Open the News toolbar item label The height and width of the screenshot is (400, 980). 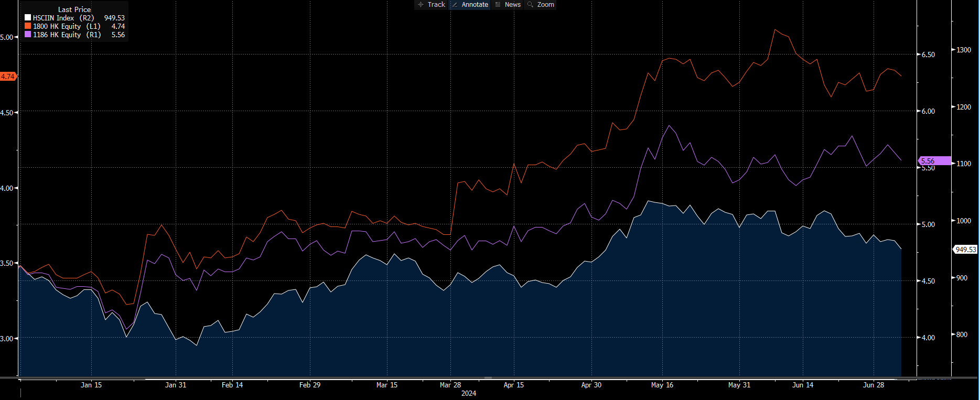click(x=512, y=5)
